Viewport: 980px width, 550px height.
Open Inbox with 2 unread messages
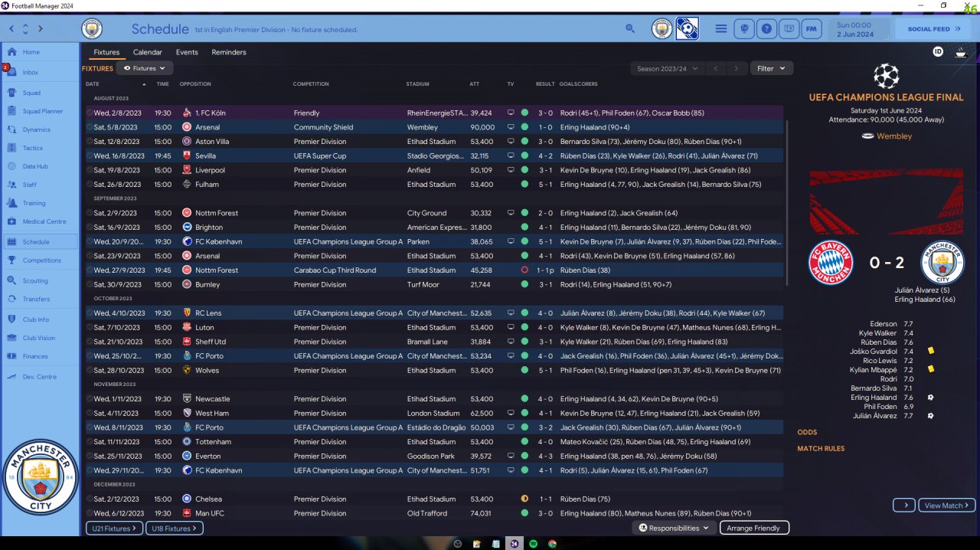(40, 73)
